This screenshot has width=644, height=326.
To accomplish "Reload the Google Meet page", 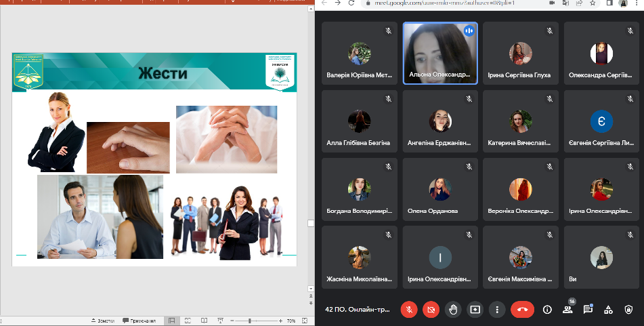I will (x=351, y=3).
